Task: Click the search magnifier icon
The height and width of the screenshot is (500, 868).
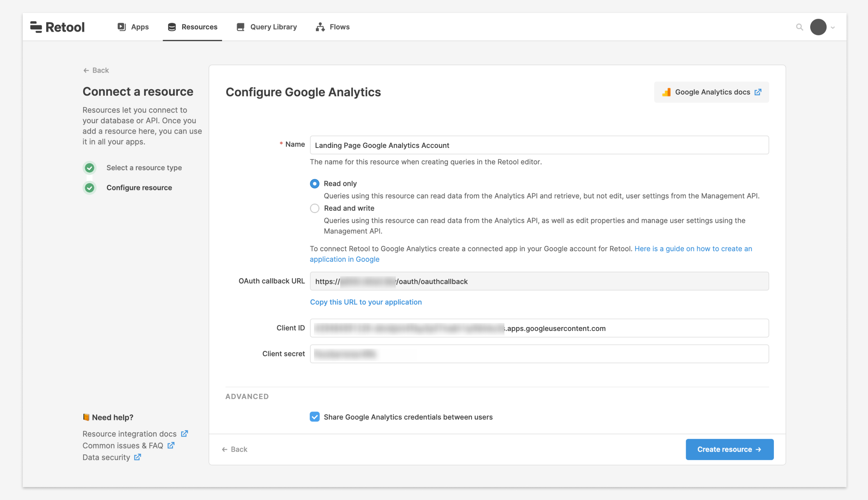Action: click(x=799, y=27)
